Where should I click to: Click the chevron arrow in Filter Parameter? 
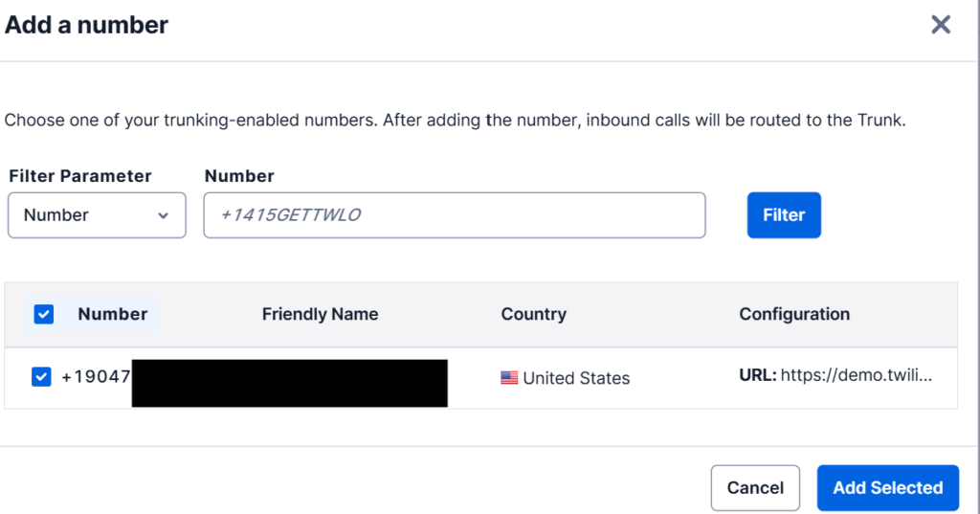(163, 215)
